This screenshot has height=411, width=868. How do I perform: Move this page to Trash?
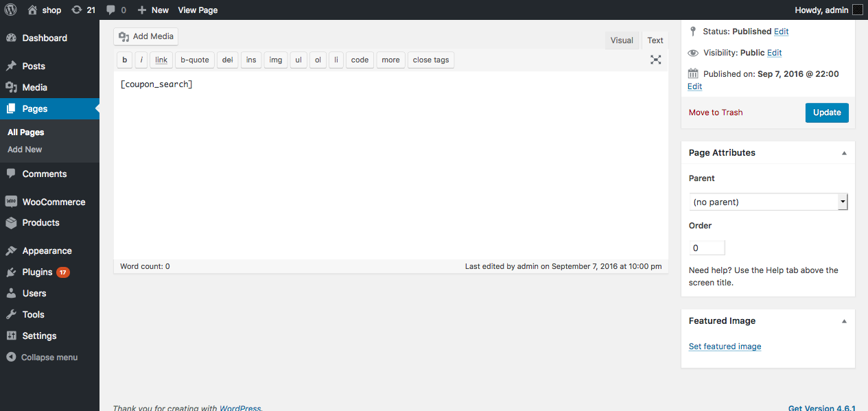[716, 113]
